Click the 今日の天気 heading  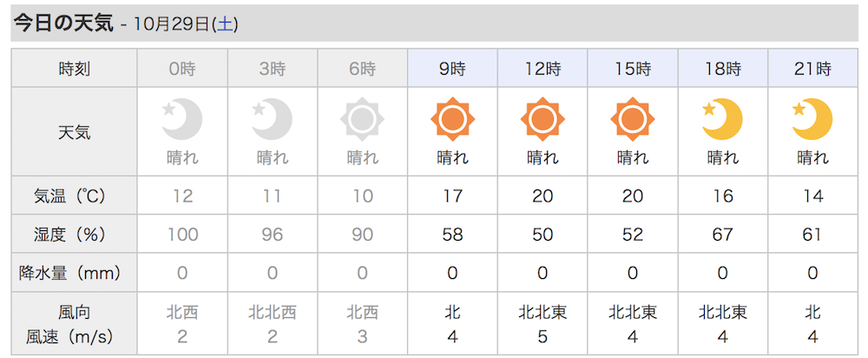tap(63, 23)
